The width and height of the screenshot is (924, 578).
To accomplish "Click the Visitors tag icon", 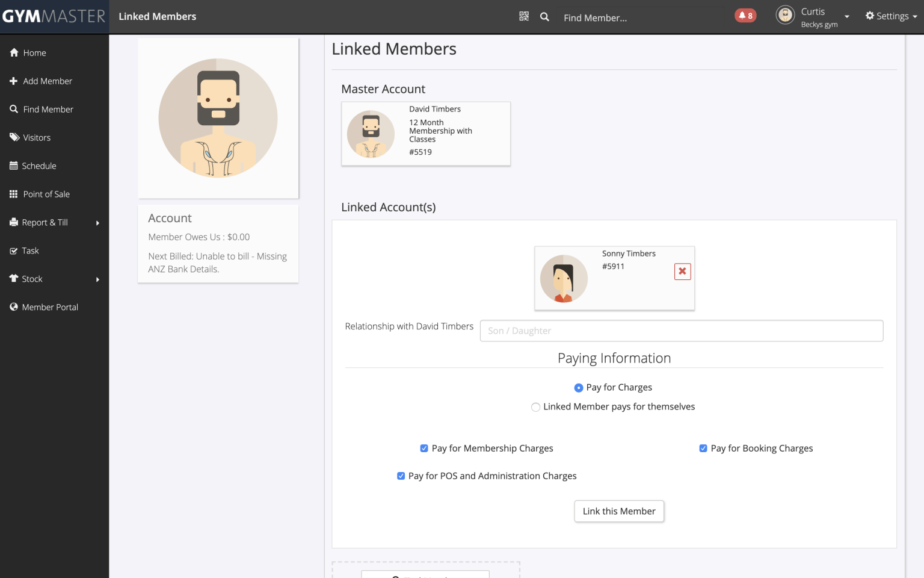I will 14,137.
